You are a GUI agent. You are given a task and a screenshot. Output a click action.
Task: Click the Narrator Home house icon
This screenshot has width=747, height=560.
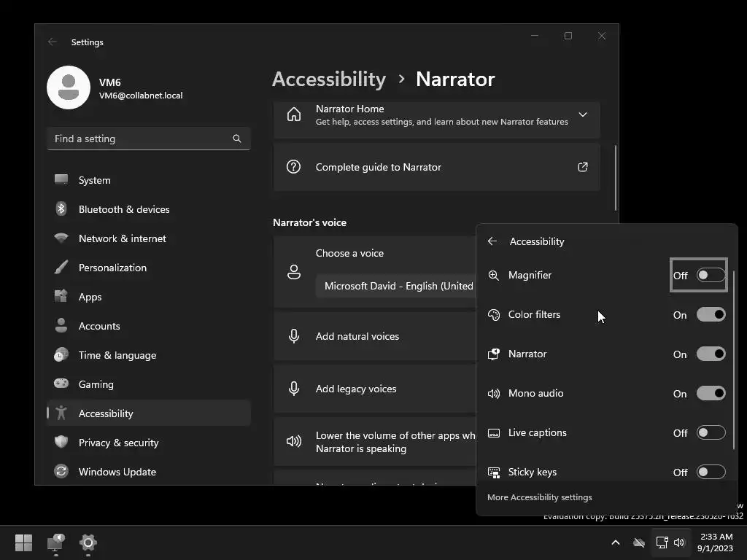[294, 114]
